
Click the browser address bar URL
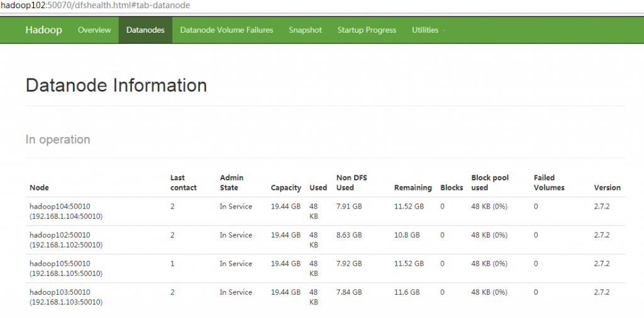(95, 6)
